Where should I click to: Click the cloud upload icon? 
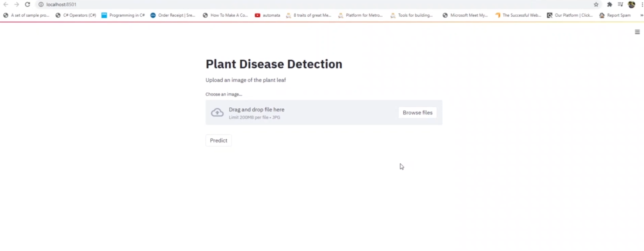(x=217, y=112)
